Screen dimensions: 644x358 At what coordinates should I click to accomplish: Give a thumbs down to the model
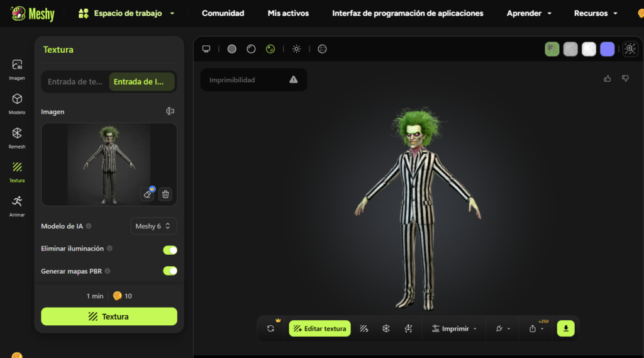point(626,79)
